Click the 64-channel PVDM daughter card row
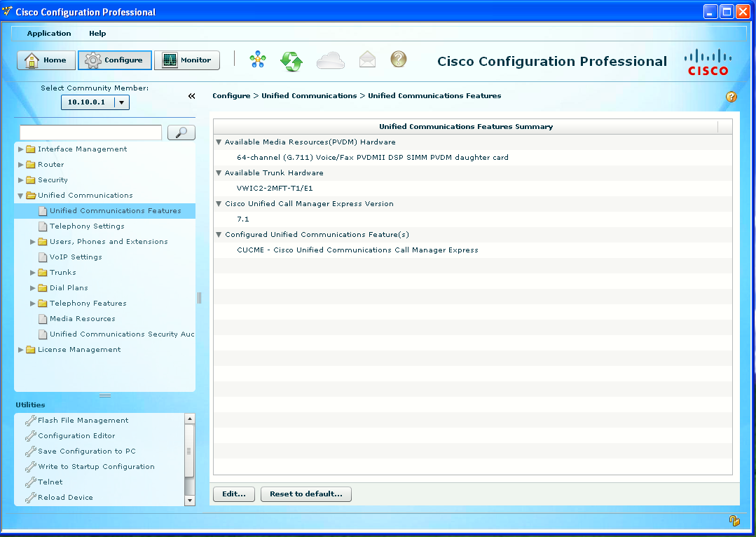This screenshot has width=756, height=537. click(x=472, y=158)
